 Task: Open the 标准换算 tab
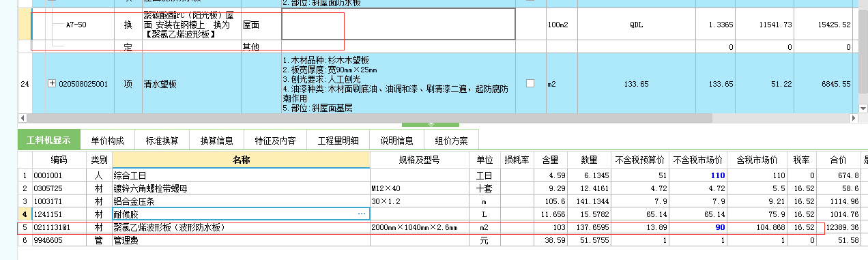pos(162,141)
